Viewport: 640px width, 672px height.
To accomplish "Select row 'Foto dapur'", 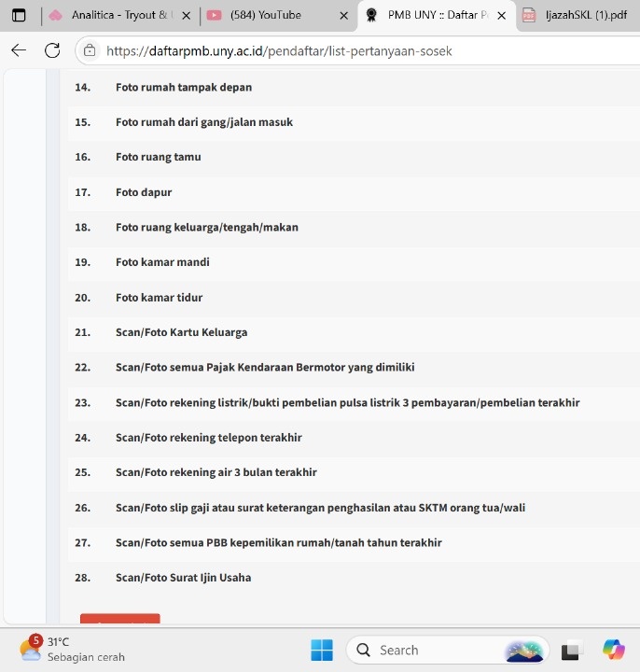I will point(354,192).
